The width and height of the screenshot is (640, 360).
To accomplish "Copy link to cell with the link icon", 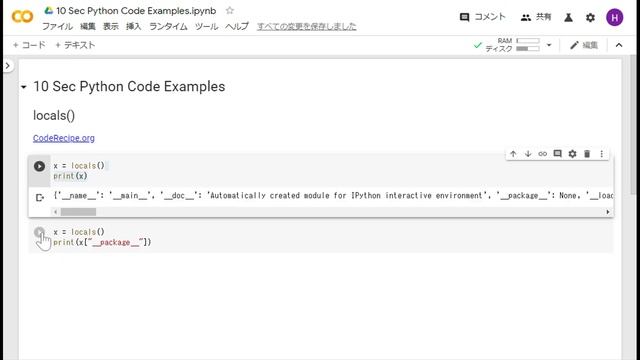I will click(542, 154).
